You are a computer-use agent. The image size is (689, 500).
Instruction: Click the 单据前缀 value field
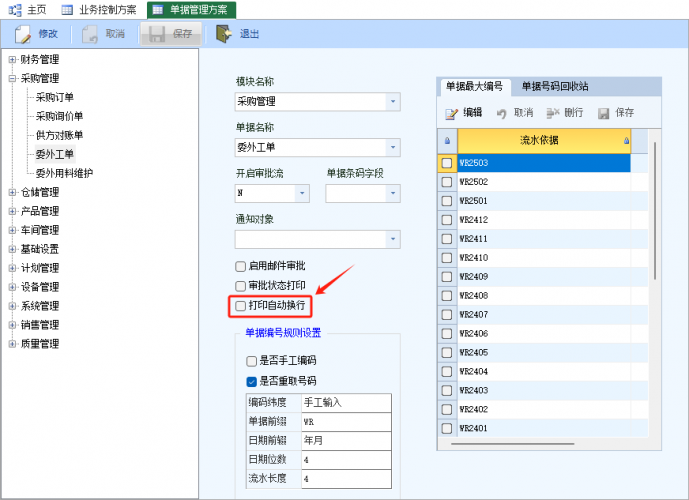(x=345, y=422)
